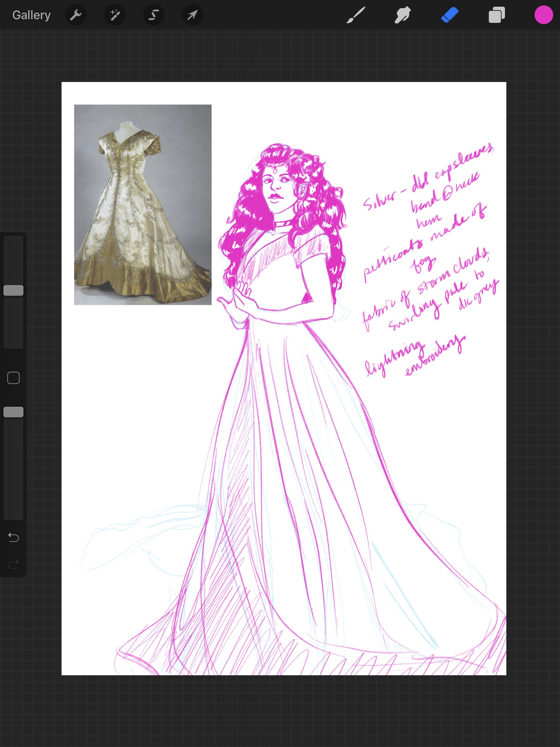Screen dimensions: 560x747
Task: Activate the Transform arrow tool
Action: point(193,15)
